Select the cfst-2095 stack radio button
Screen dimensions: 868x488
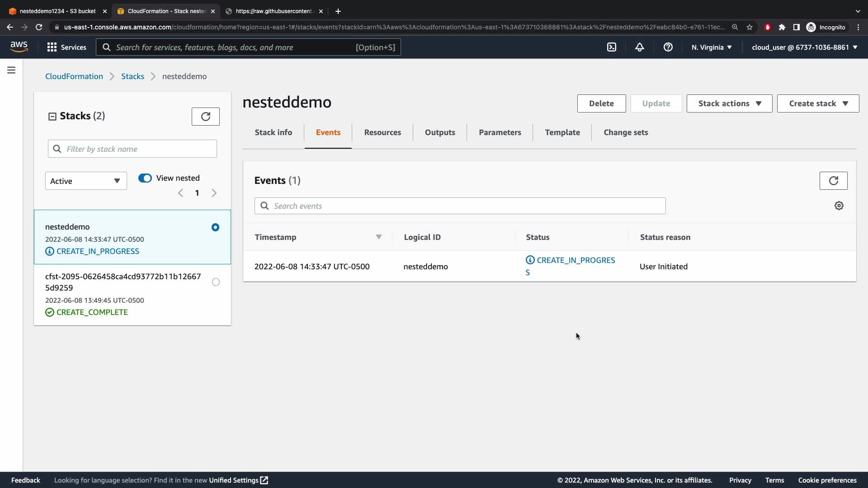point(216,282)
